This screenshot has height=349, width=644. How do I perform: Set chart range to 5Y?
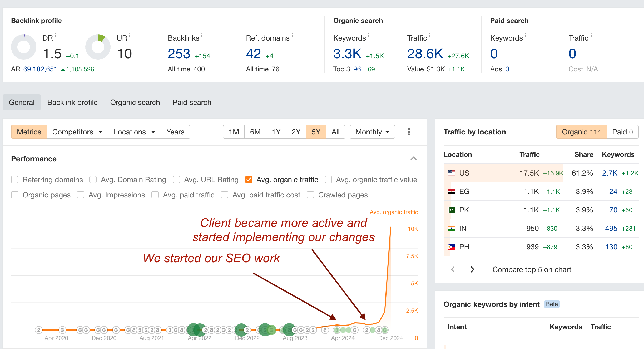pyautogui.click(x=316, y=132)
